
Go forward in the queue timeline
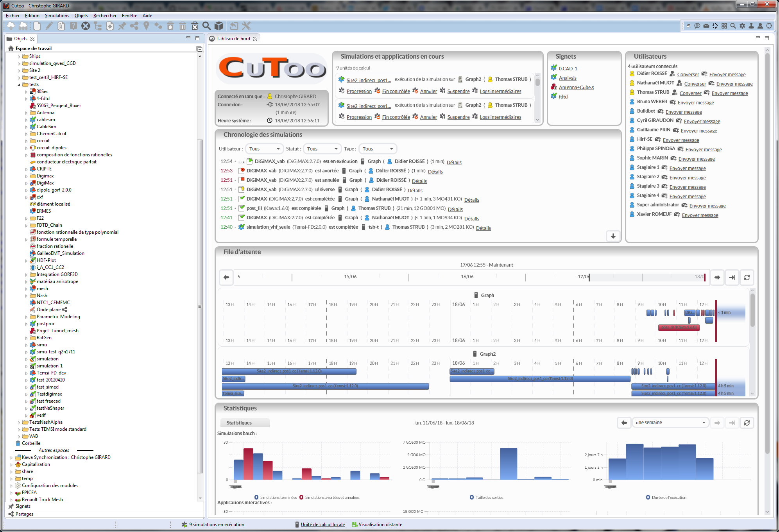coord(717,277)
